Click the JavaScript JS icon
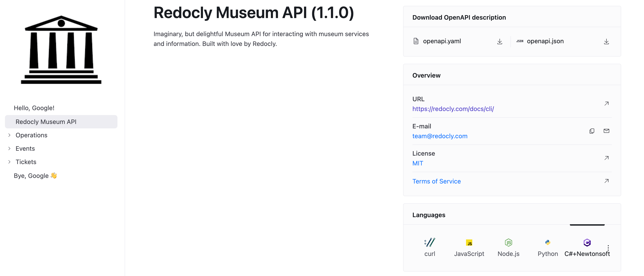Viewport: 644px width, 276px height. point(469,243)
